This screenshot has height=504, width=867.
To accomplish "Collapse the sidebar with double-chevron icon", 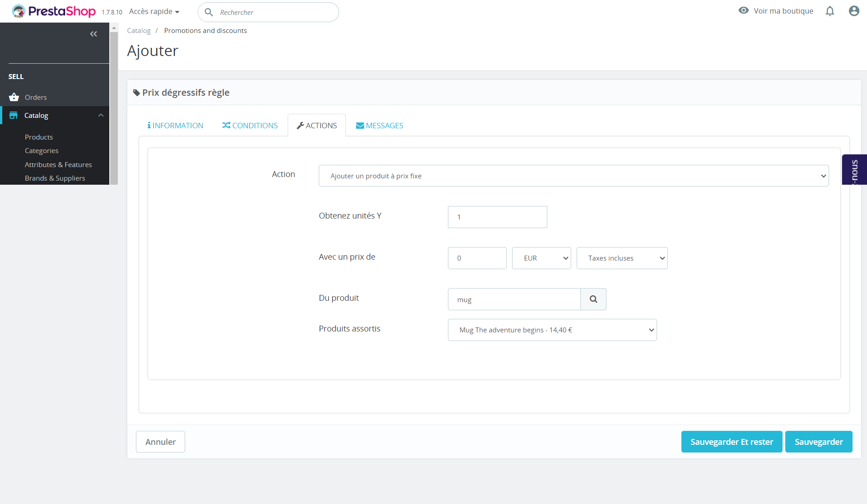I will coord(93,34).
